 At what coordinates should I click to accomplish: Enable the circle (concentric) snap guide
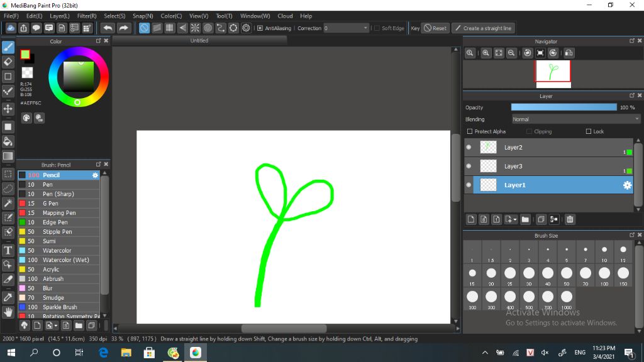click(x=208, y=28)
